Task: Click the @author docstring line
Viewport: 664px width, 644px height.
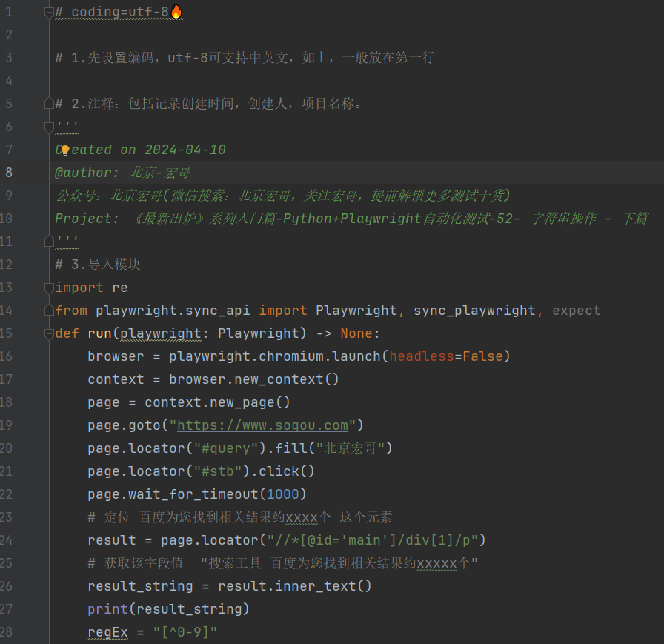Action: pos(123,173)
